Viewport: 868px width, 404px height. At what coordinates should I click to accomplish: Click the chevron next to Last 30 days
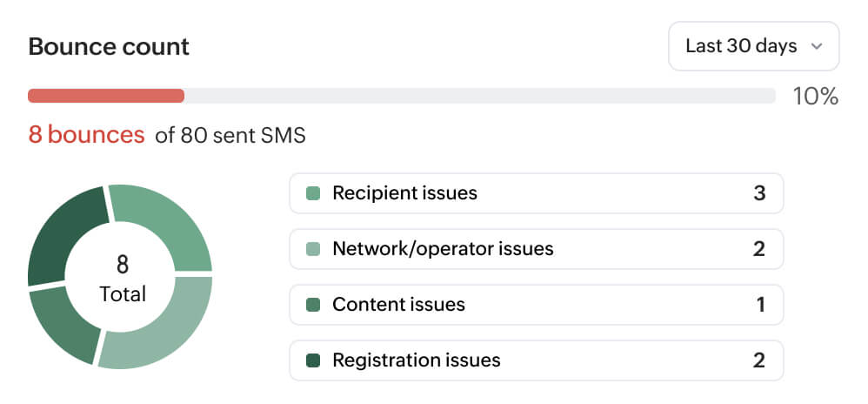click(816, 46)
